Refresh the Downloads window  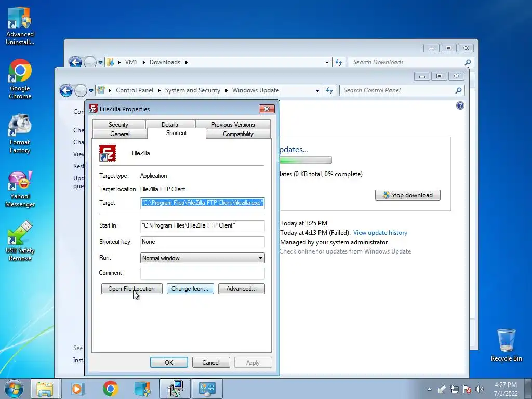point(339,62)
